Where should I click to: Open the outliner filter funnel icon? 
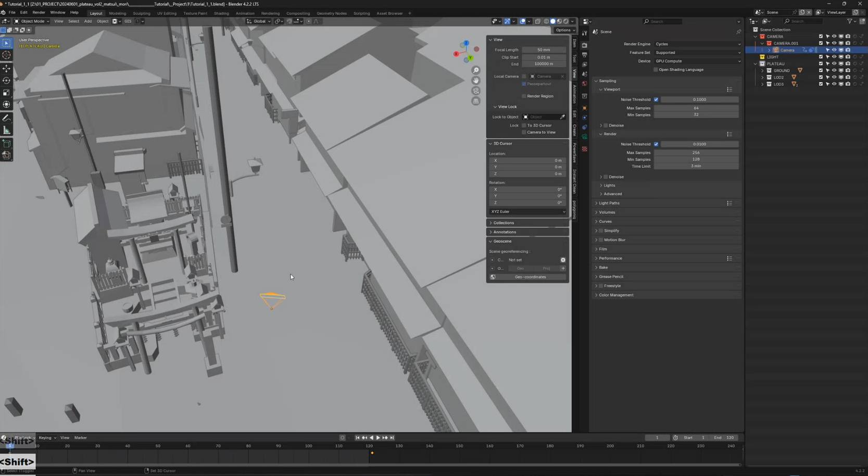point(850,21)
